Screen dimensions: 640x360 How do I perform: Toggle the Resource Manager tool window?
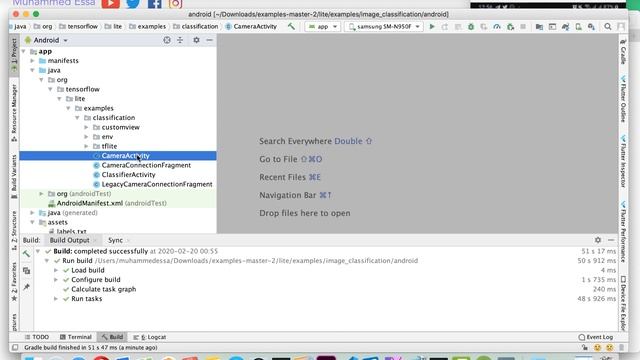coord(14,113)
